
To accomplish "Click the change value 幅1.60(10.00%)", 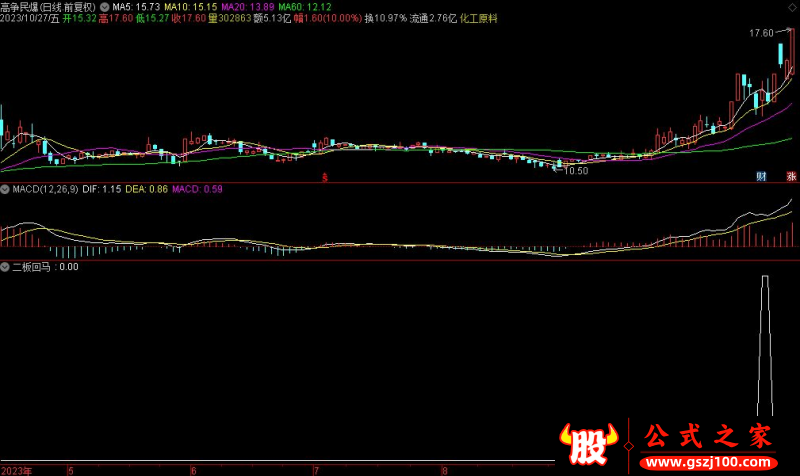I will [328, 18].
